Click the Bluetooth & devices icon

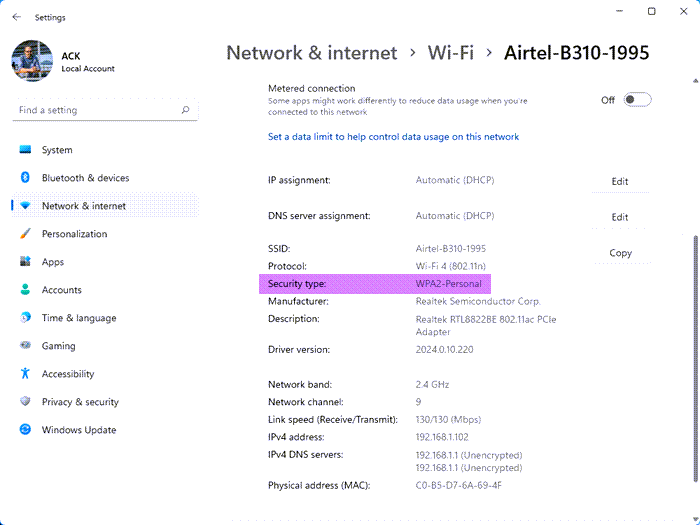click(25, 178)
